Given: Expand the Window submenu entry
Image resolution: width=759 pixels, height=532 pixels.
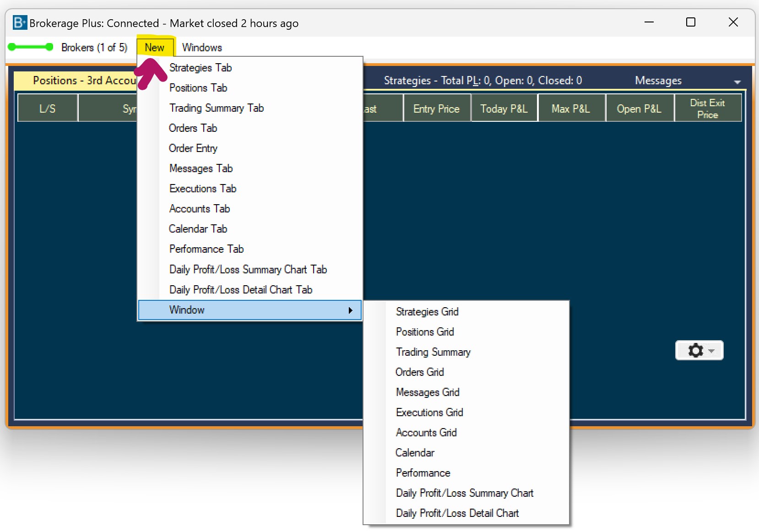Looking at the screenshot, I should click(x=249, y=310).
